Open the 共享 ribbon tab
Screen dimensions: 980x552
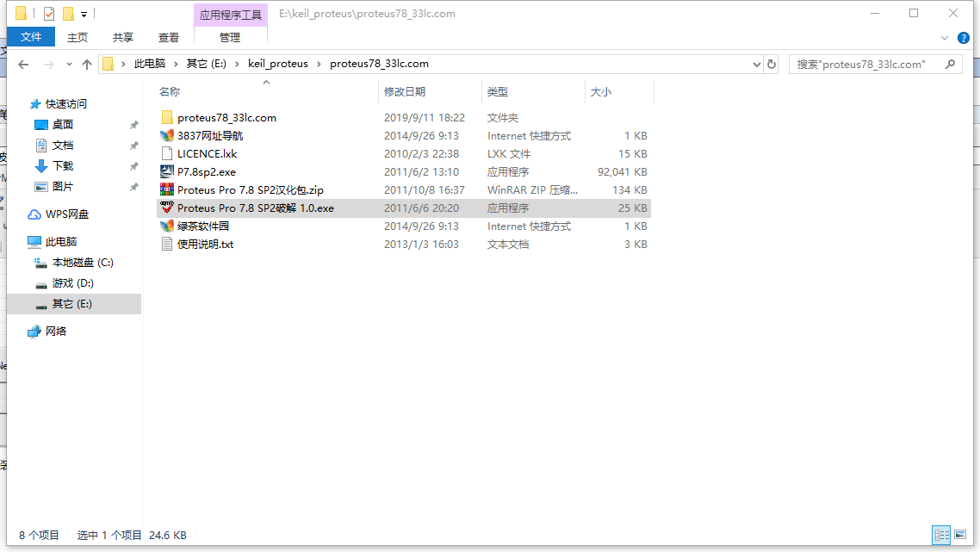coord(122,38)
